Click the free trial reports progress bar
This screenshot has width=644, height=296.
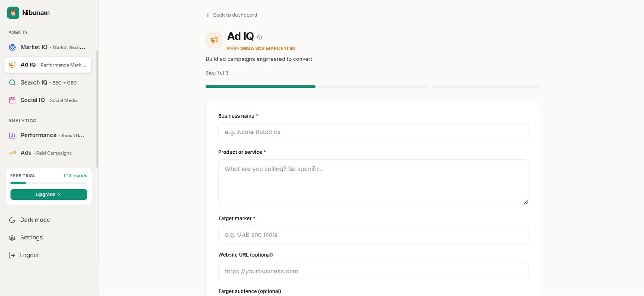[49, 183]
